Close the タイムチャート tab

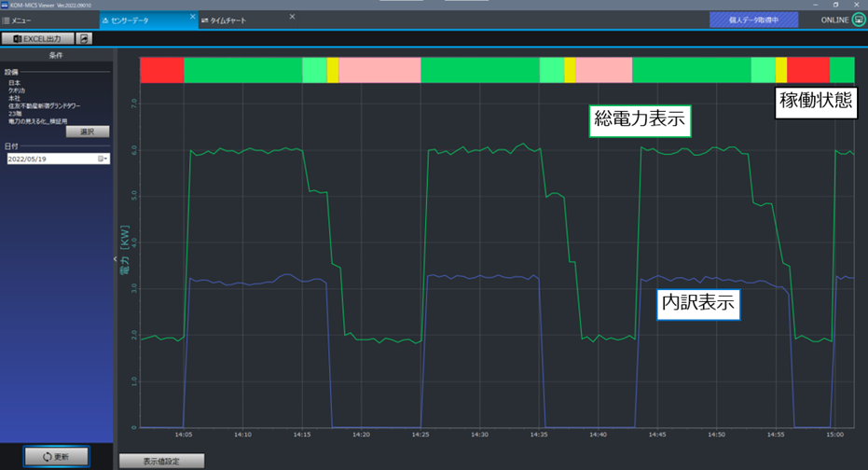(x=293, y=17)
